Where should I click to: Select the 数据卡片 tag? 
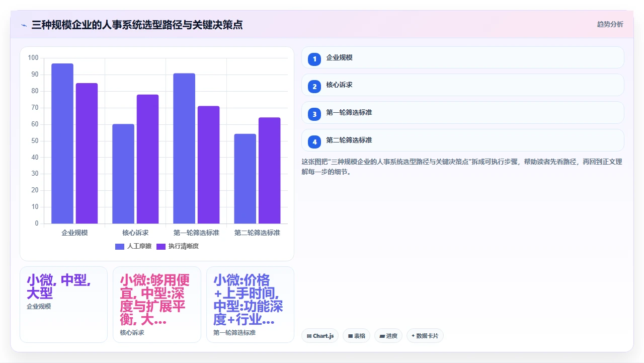coord(425,336)
